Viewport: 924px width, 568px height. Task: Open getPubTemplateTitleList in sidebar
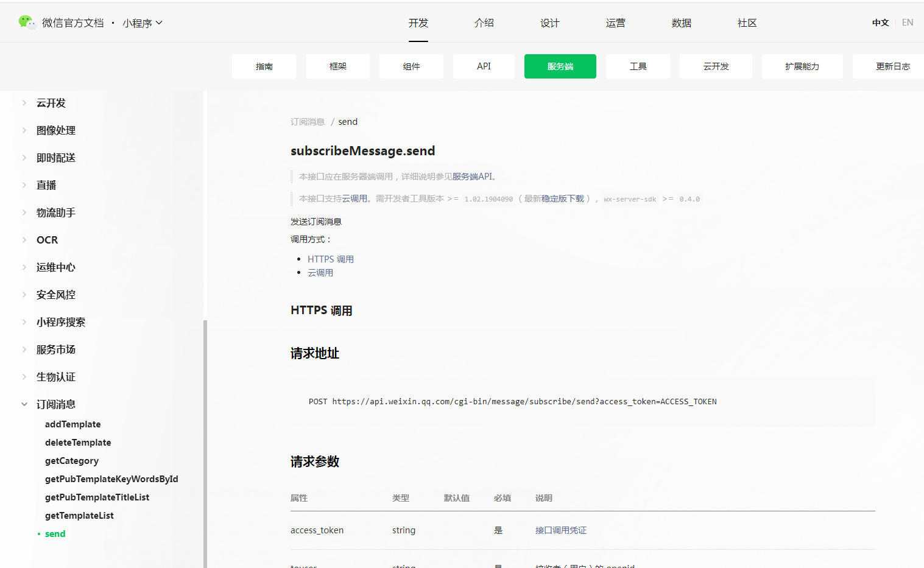[x=97, y=497]
